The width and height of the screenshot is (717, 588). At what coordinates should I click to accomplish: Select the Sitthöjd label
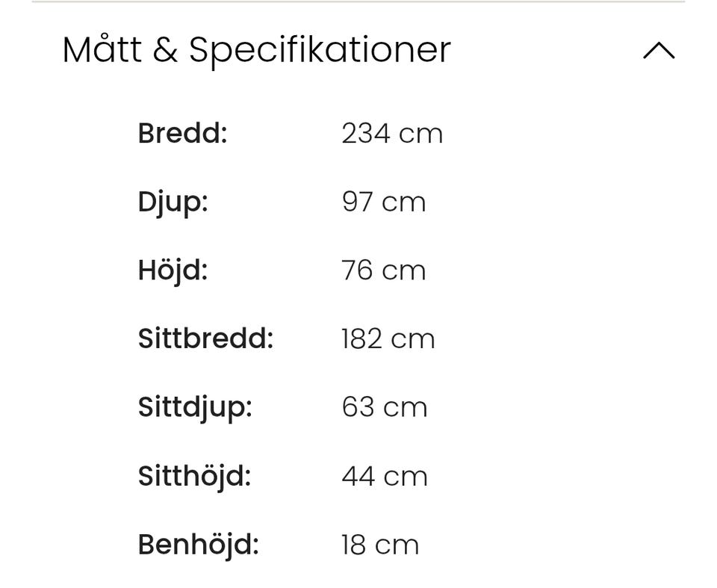coord(194,476)
